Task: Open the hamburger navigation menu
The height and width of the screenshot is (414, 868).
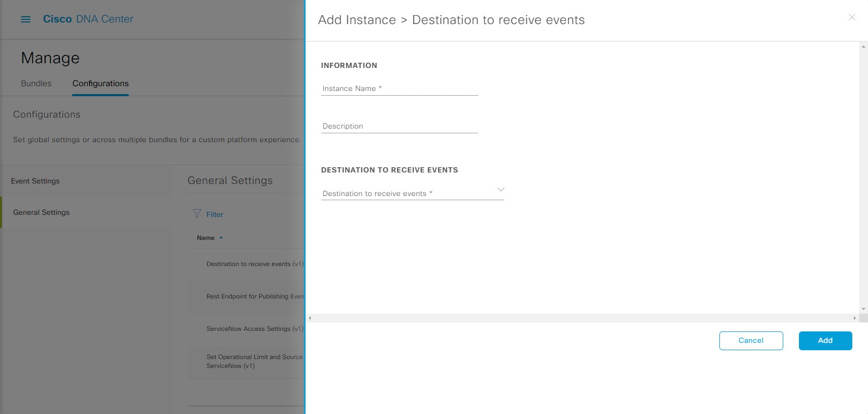Action: click(x=26, y=19)
